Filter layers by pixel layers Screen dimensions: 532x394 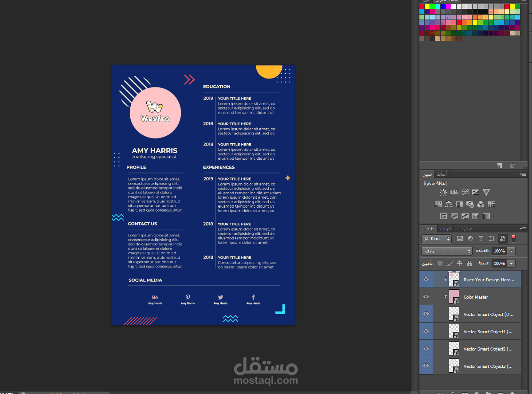click(x=460, y=238)
